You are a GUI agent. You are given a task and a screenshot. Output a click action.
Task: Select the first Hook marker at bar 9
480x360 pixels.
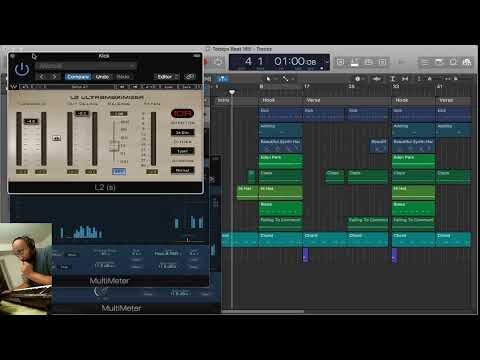click(281, 100)
